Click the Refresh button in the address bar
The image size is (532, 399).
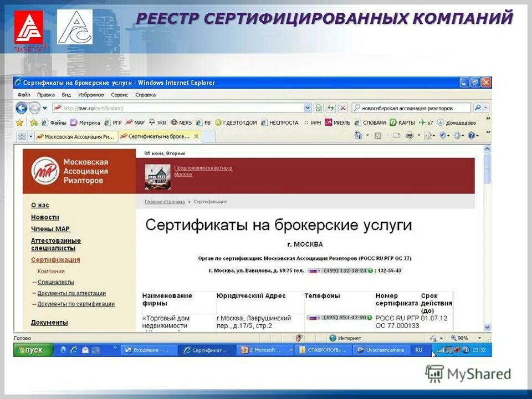[330, 107]
